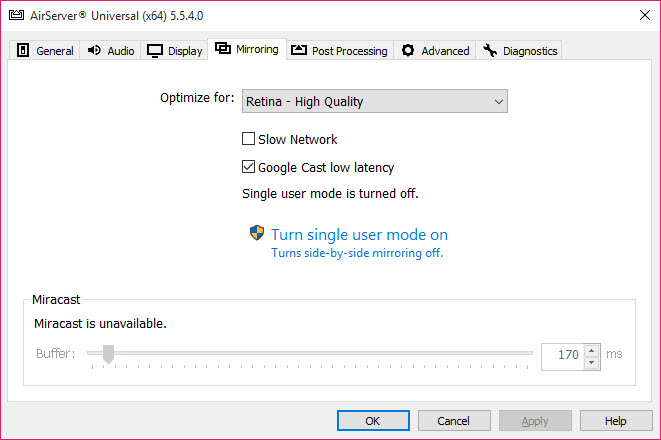The width and height of the screenshot is (661, 440).
Task: Open Help with the Help button
Action: [x=616, y=421]
